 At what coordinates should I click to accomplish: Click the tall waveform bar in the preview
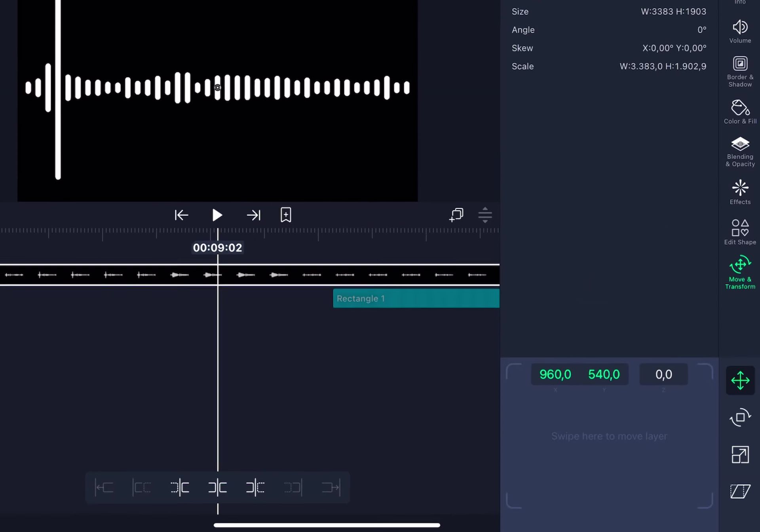tap(58, 89)
